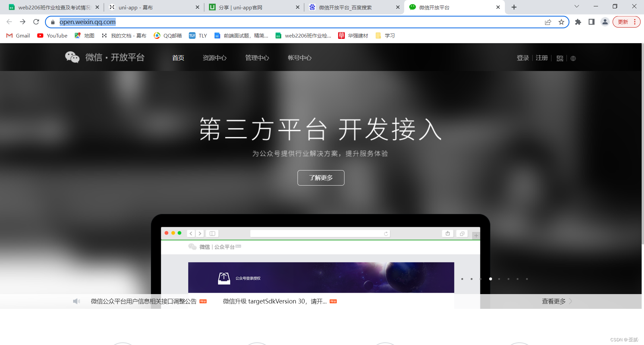Open the side panel icon next to extensions
Viewport: 644px width, 345px height.
[591, 22]
